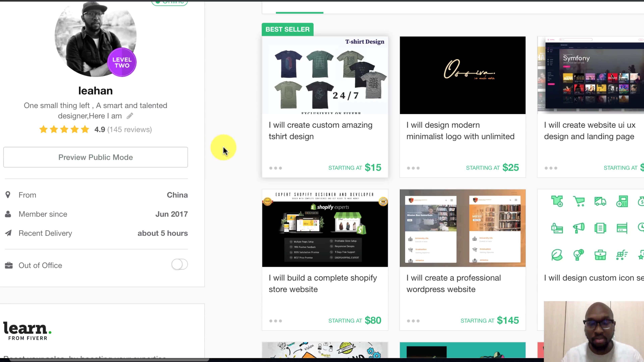The width and height of the screenshot is (644, 362).
Task: Click the (145 reviews) text
Action: 129,129
